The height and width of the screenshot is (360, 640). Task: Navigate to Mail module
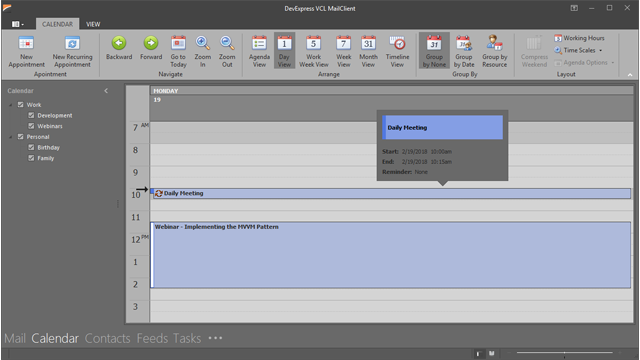[15, 338]
